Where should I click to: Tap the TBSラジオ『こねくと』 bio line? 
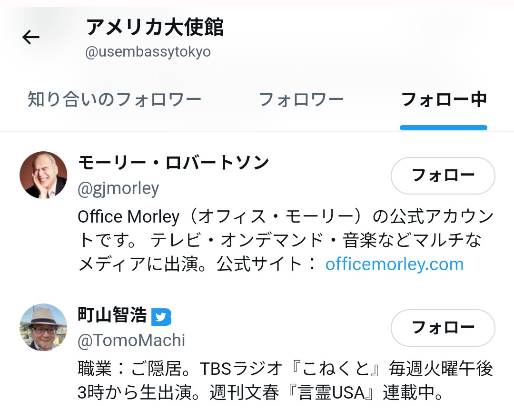[x=286, y=369]
